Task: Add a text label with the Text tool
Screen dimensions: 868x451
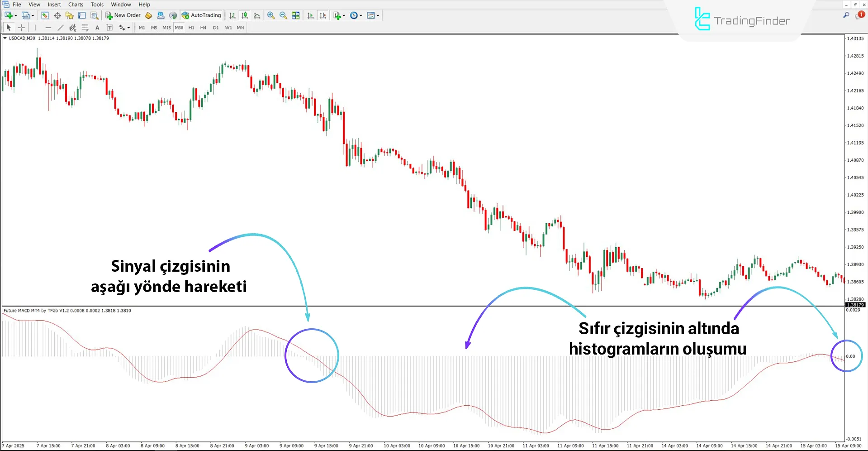Action: 97,27
